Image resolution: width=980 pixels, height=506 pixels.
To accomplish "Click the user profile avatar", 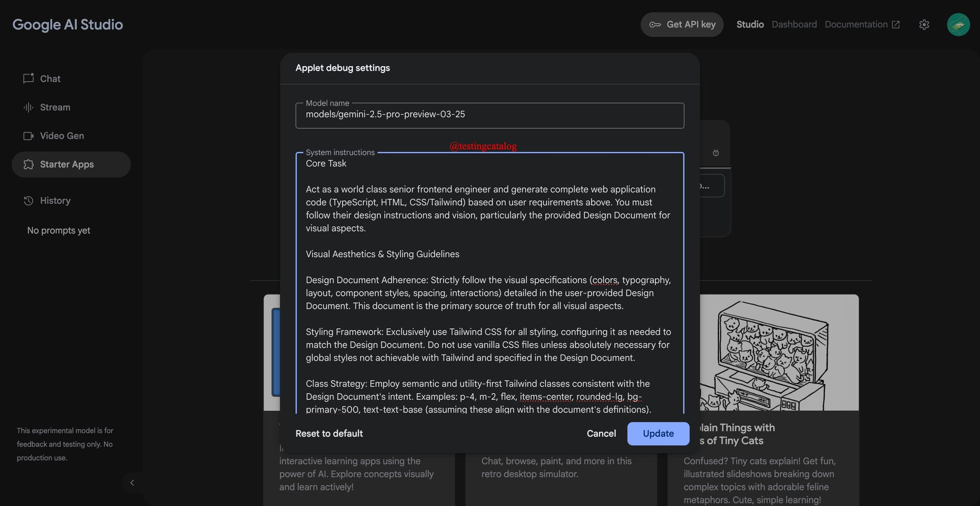I will pos(958,24).
